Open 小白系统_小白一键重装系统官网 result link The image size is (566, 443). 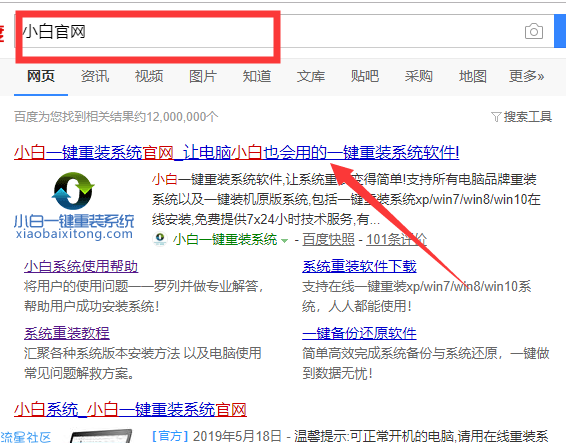point(130,410)
